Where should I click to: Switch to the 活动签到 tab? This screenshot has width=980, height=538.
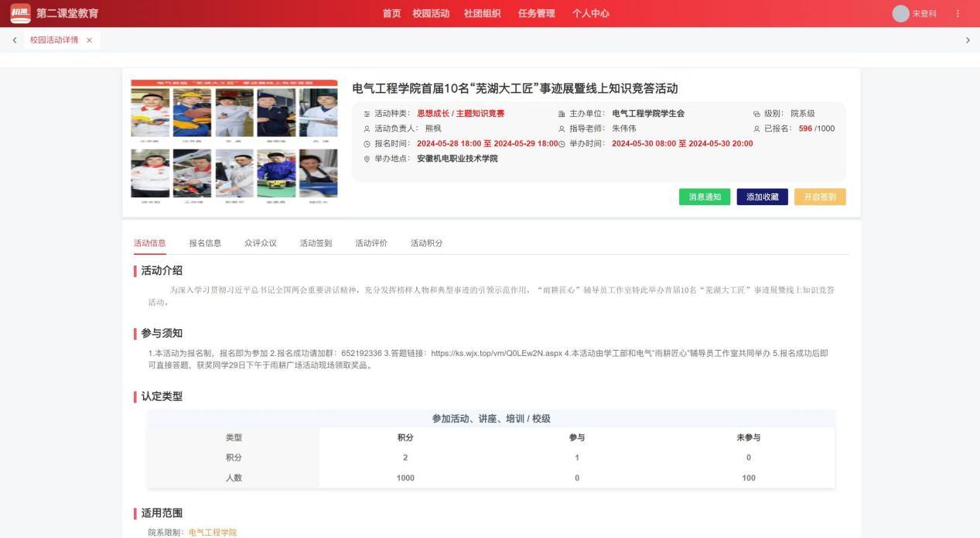(x=316, y=243)
